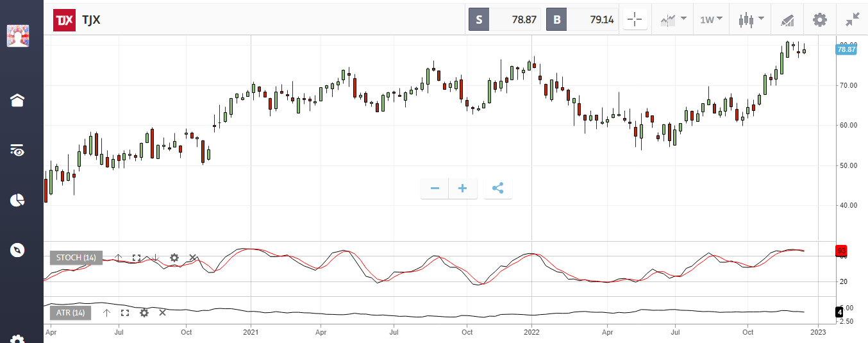
Task: Select the drawing tools pencil icon
Action: coord(787,20)
